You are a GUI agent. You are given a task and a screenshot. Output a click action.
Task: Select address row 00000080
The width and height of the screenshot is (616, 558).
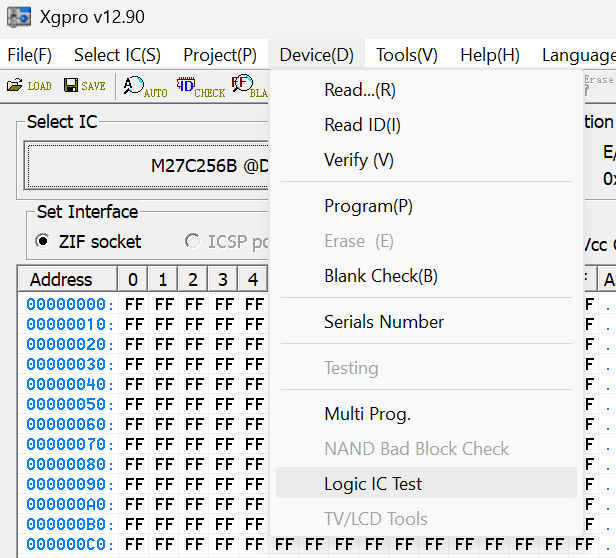coord(70,464)
